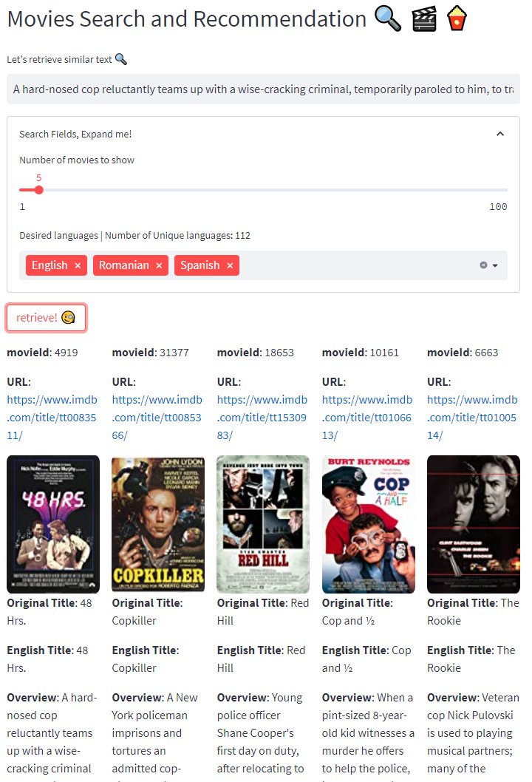This screenshot has width=532, height=782.
Task: Click the 'movieId: 18653' text
Action: (255, 353)
